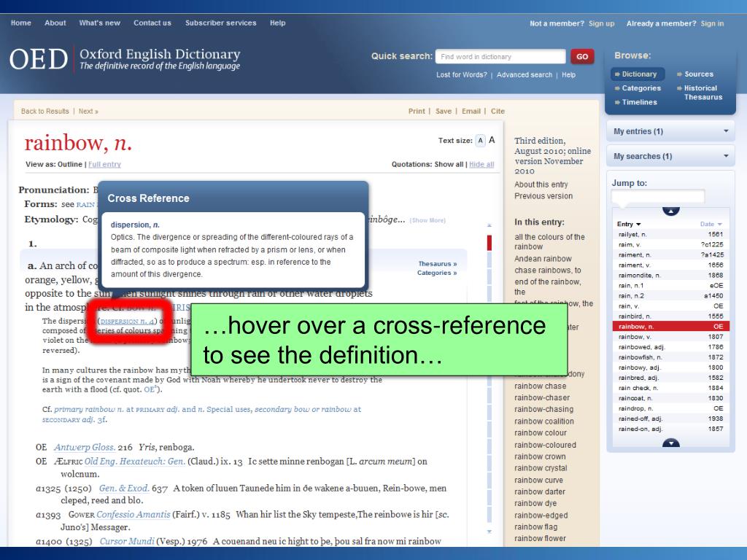Click the scroll up arrow of the entry scrollbar
The image size is (747, 560).
point(489,225)
